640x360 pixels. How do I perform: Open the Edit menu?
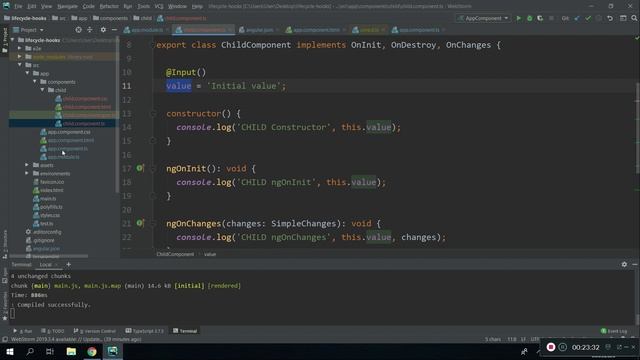coord(32,7)
